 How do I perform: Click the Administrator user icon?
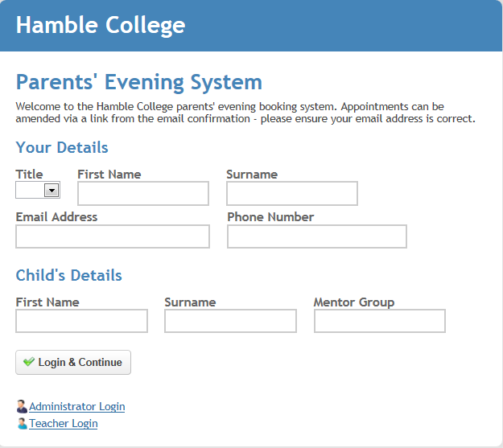[x=22, y=406]
